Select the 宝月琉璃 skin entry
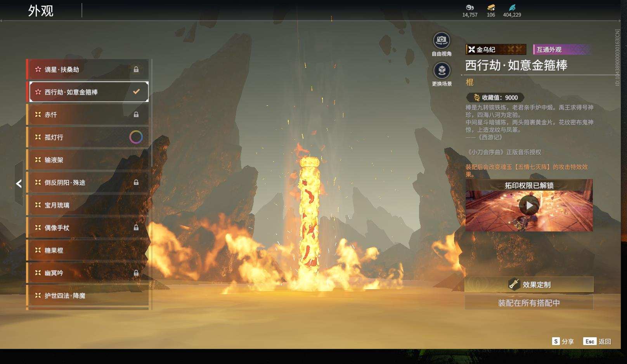The image size is (627, 364). click(88, 205)
